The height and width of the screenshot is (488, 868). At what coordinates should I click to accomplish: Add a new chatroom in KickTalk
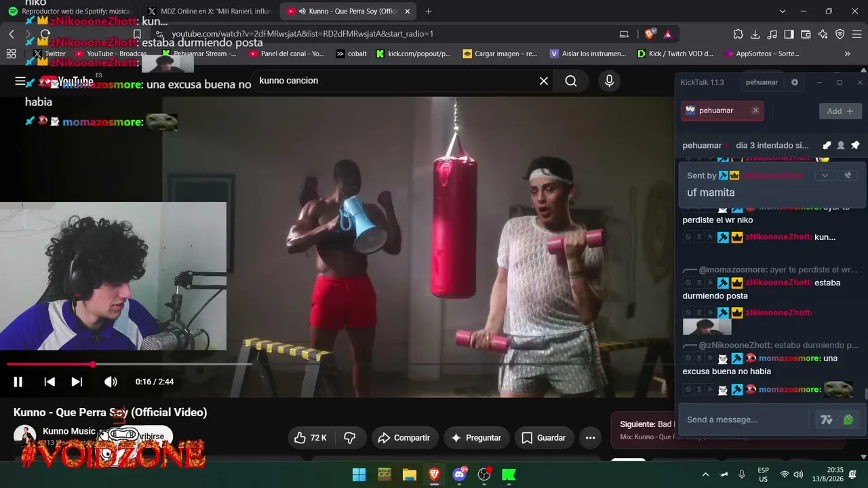pyautogui.click(x=840, y=111)
